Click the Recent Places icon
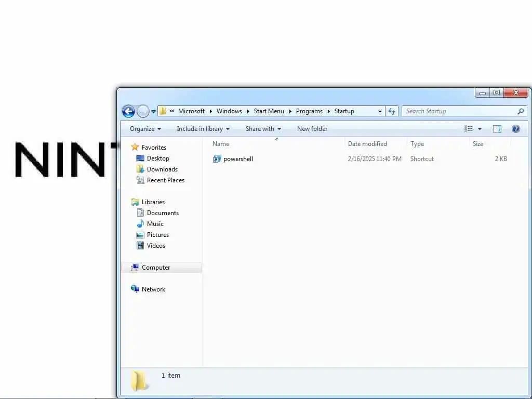532x399 pixels. [140, 180]
